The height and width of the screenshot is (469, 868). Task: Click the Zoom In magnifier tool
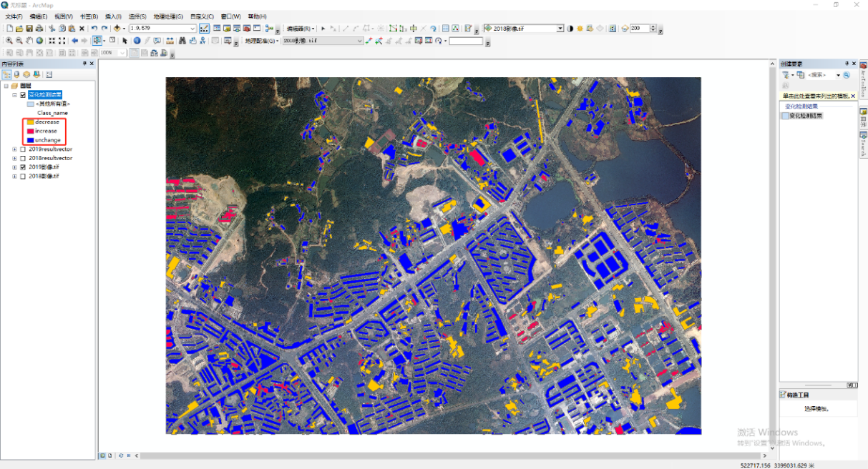[9, 41]
